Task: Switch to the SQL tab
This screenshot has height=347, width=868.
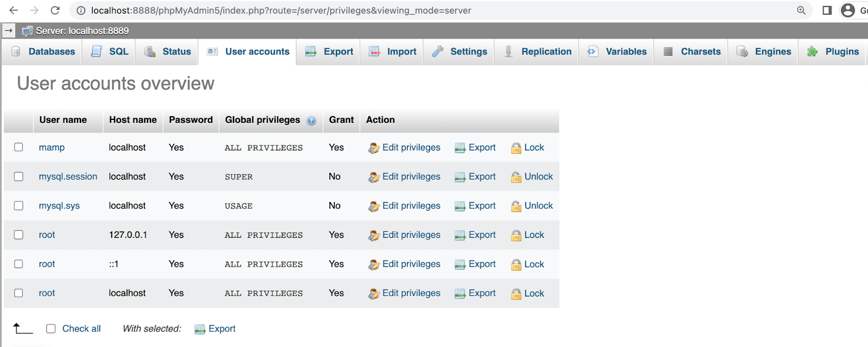Action: point(110,52)
